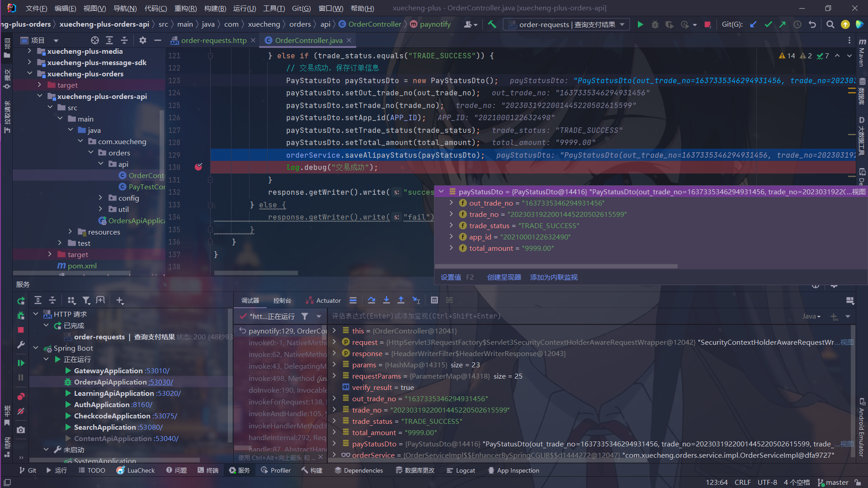Open the order-requests run configuration dropdown
Screen dimensions: 868x488
[566, 24]
